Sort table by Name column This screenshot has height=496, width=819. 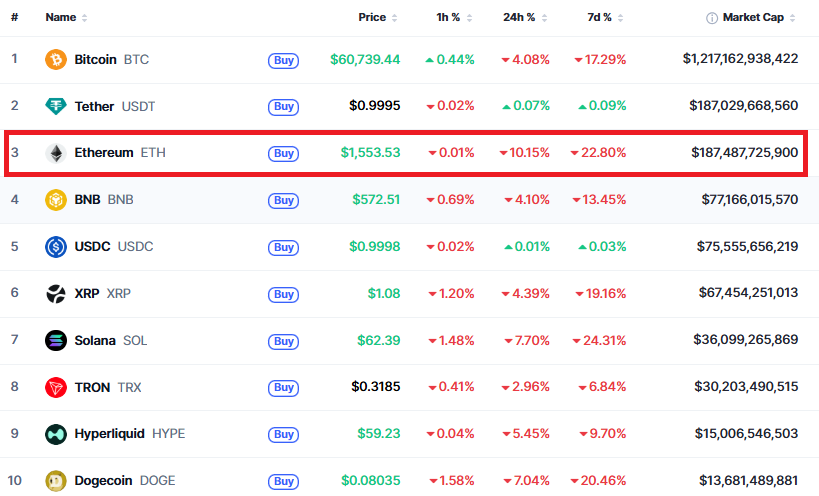point(66,17)
